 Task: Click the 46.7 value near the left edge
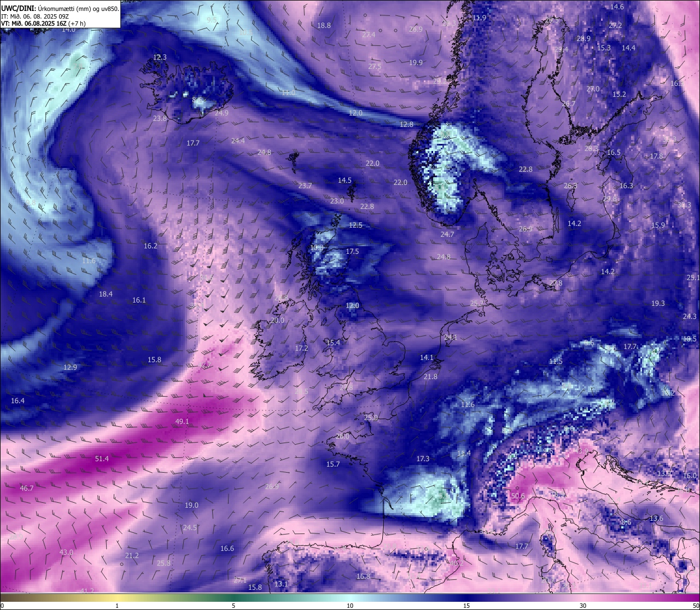(x=27, y=487)
